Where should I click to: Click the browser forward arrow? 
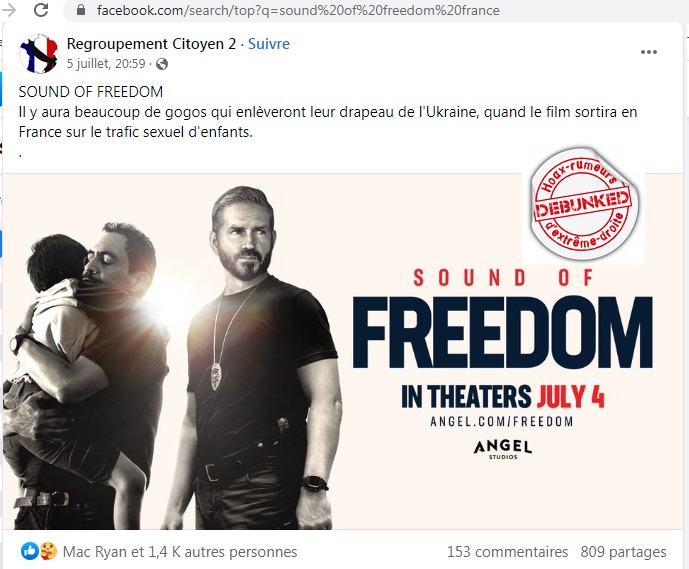click(x=9, y=10)
